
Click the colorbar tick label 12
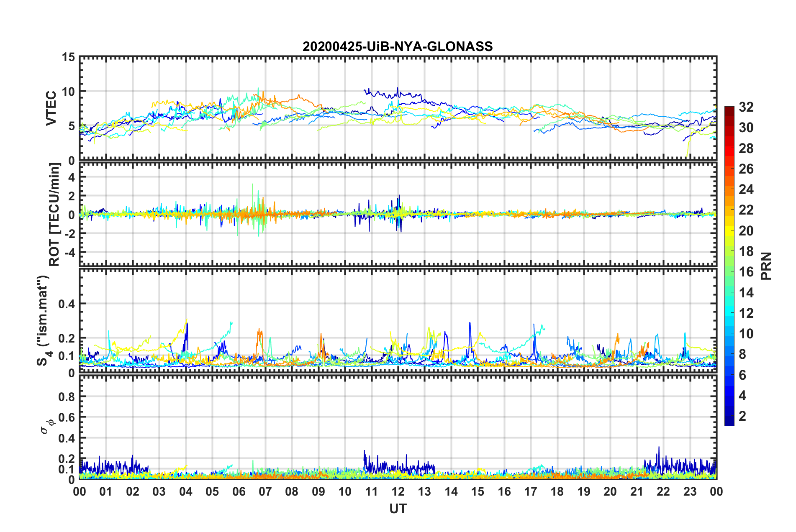[746, 313]
